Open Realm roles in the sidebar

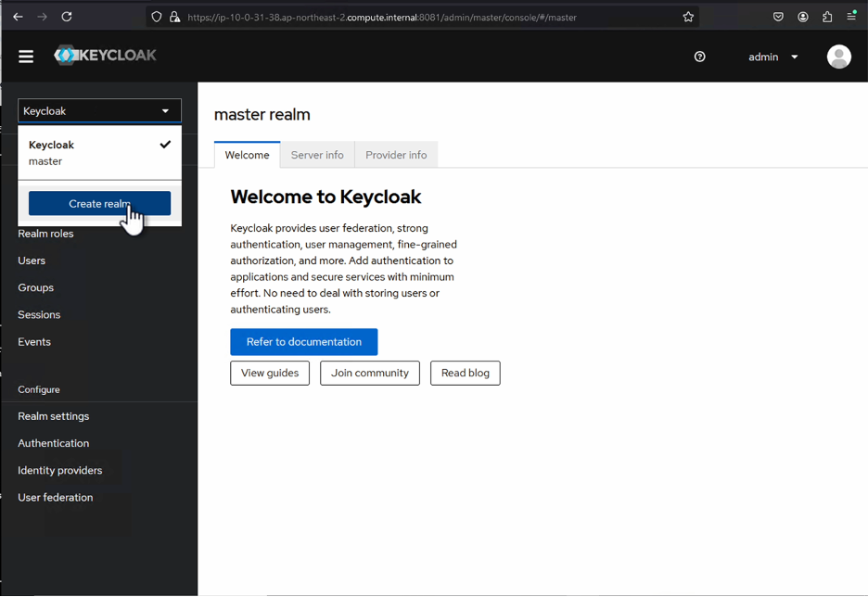pyautogui.click(x=45, y=234)
